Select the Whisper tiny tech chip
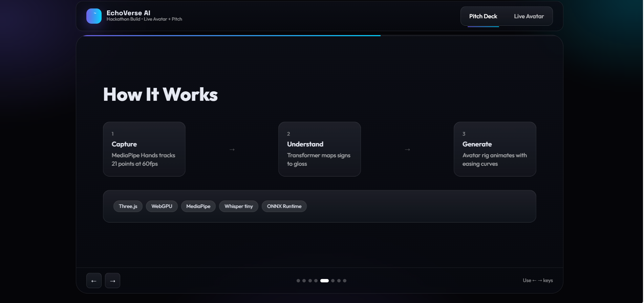 click(239, 206)
